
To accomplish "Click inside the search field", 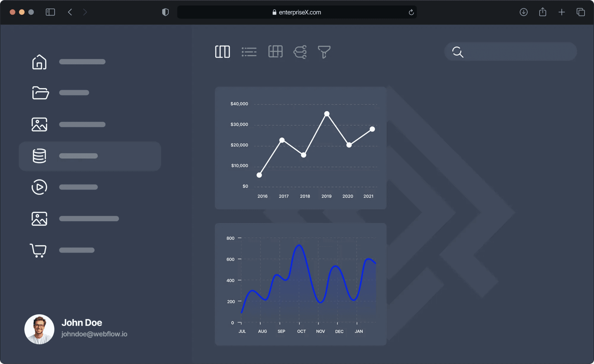I will coord(518,52).
